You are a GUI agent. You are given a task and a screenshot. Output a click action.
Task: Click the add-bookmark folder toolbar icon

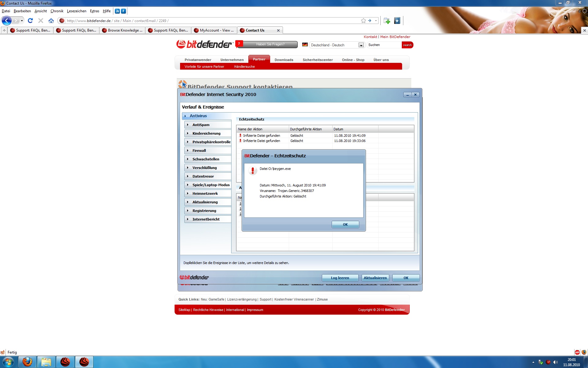(387, 21)
